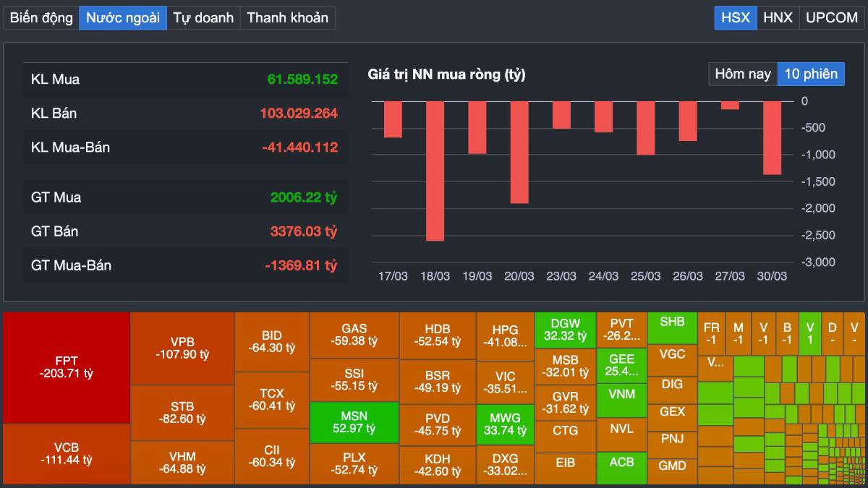Screen dimensions: 868x488
Task: Open the BSR -49.19 tỷ tile
Action: click(x=438, y=382)
